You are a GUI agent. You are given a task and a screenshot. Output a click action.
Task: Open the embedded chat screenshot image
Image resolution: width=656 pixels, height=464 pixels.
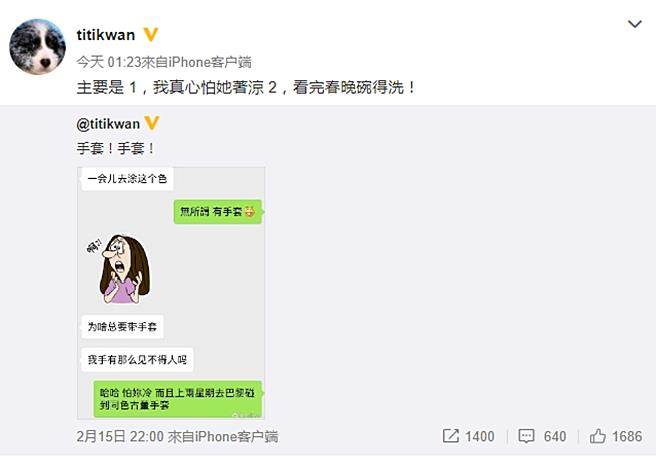pyautogui.click(x=171, y=293)
